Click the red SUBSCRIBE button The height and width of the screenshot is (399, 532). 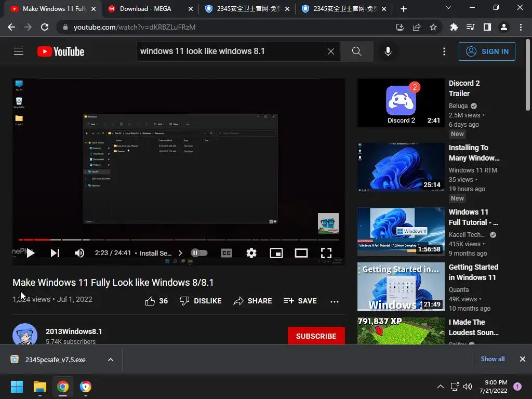click(x=316, y=336)
